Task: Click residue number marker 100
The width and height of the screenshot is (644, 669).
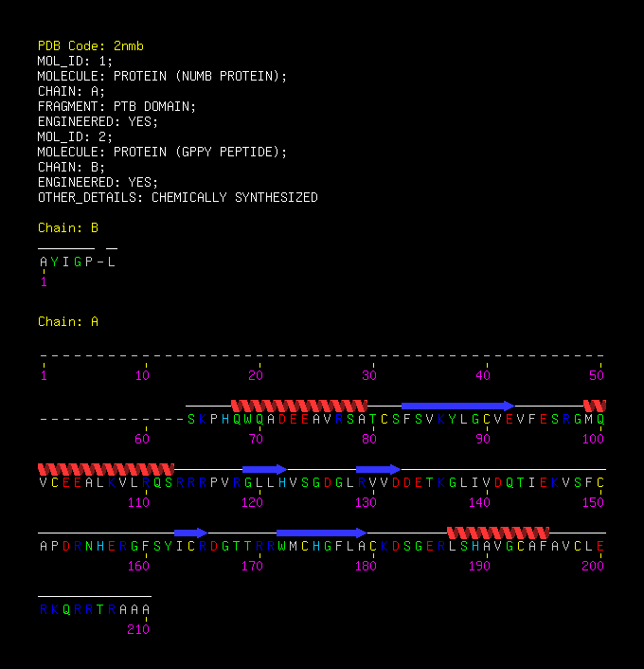Action: 593,439
